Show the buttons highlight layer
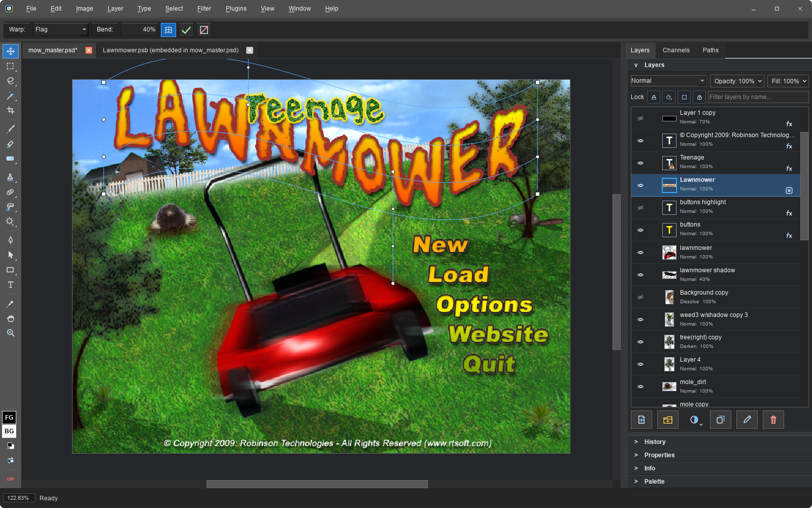 (640, 208)
